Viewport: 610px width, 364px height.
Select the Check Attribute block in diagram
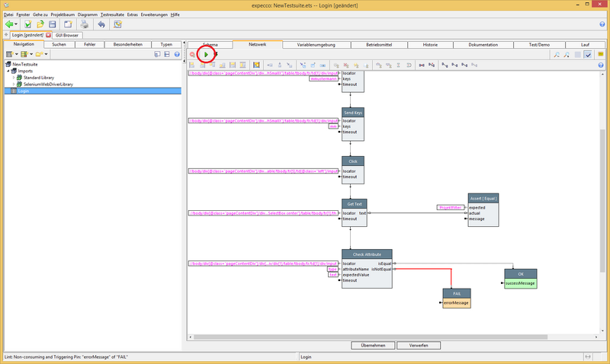366,254
